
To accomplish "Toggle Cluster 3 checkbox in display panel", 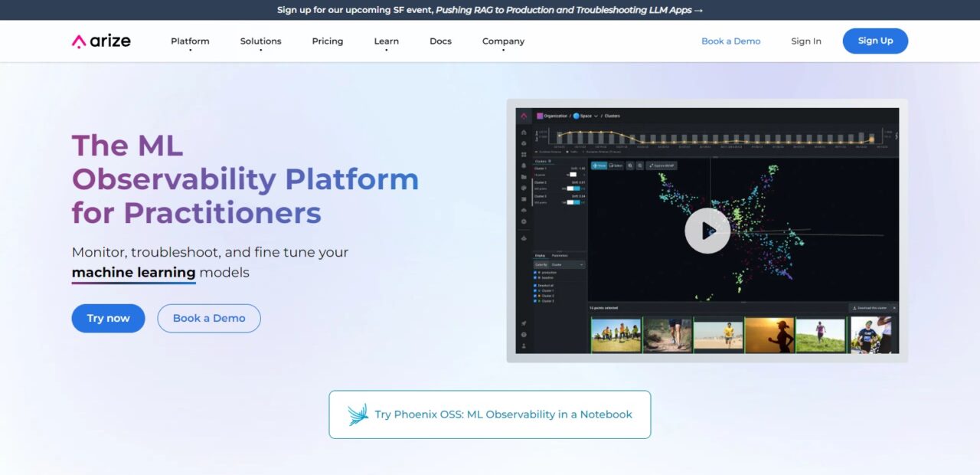I will point(535,301).
